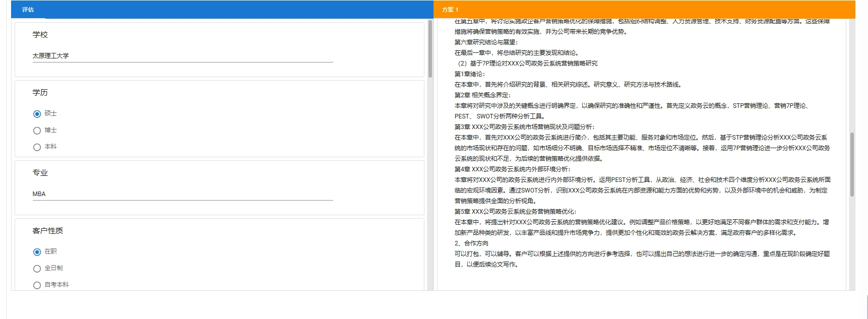Select the 硕士 radio button
The height and width of the screenshot is (319, 868).
tap(37, 114)
